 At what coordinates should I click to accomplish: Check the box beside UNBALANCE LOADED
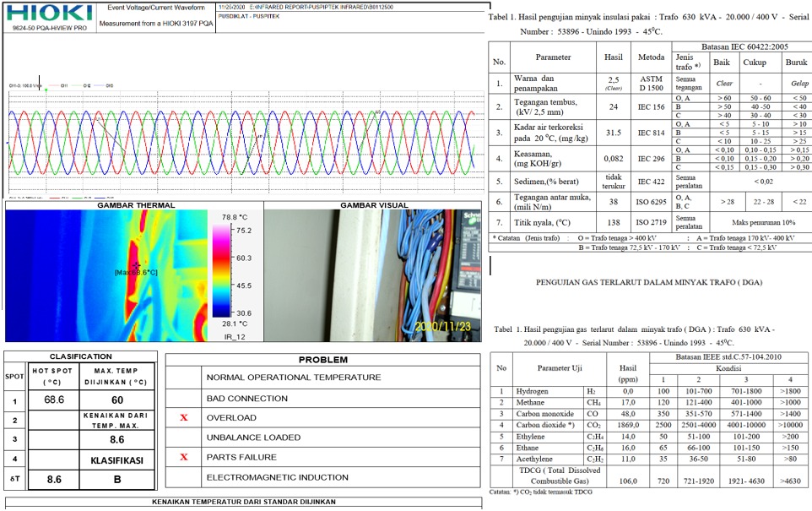(183, 438)
